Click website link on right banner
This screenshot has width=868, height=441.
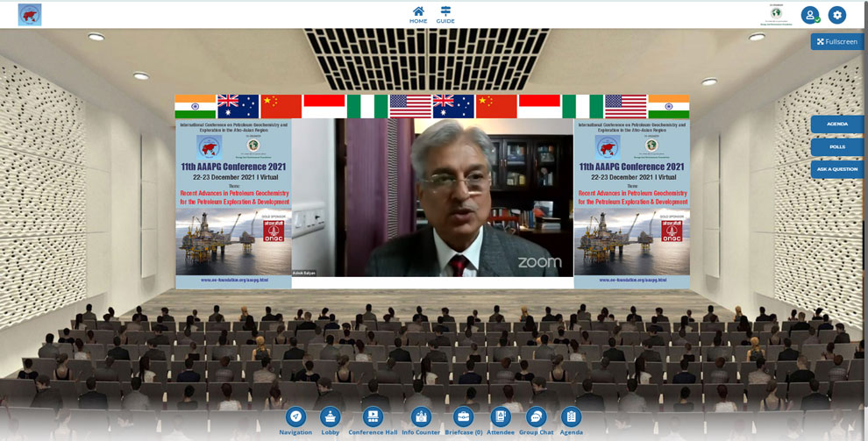pyautogui.click(x=632, y=280)
